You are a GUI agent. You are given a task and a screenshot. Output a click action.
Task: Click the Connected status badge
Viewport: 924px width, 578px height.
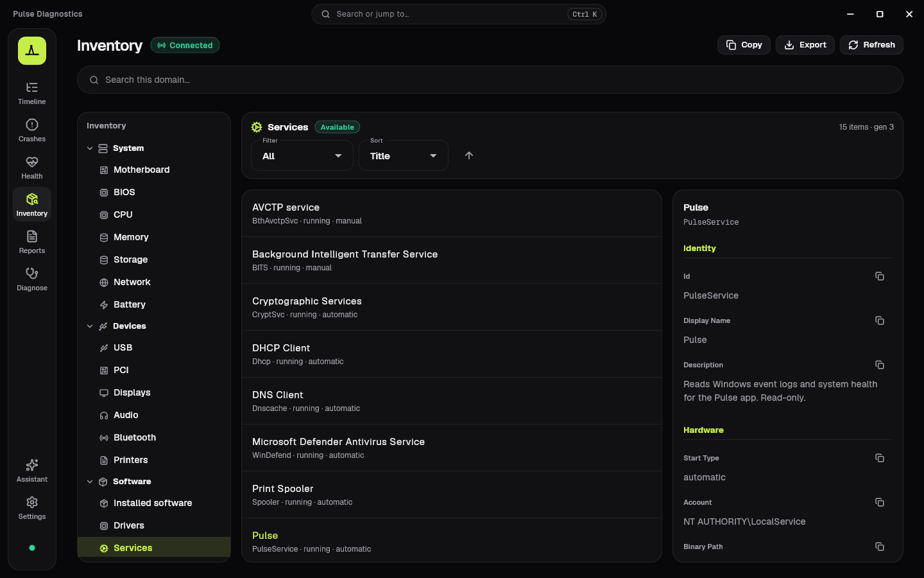coord(185,46)
